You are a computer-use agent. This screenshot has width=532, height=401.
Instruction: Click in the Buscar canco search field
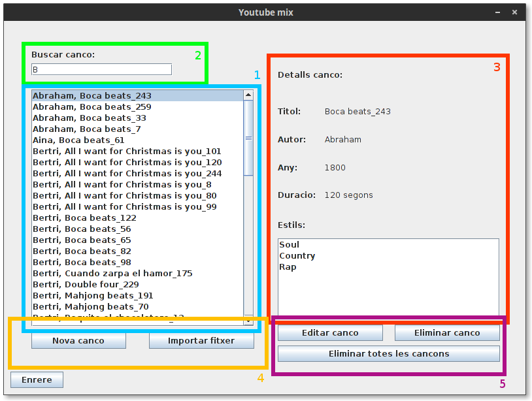(x=101, y=69)
